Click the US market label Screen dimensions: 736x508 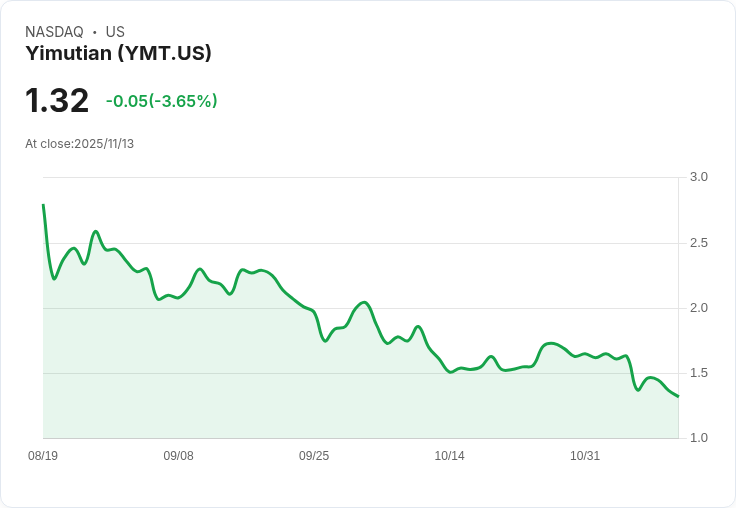click(115, 32)
